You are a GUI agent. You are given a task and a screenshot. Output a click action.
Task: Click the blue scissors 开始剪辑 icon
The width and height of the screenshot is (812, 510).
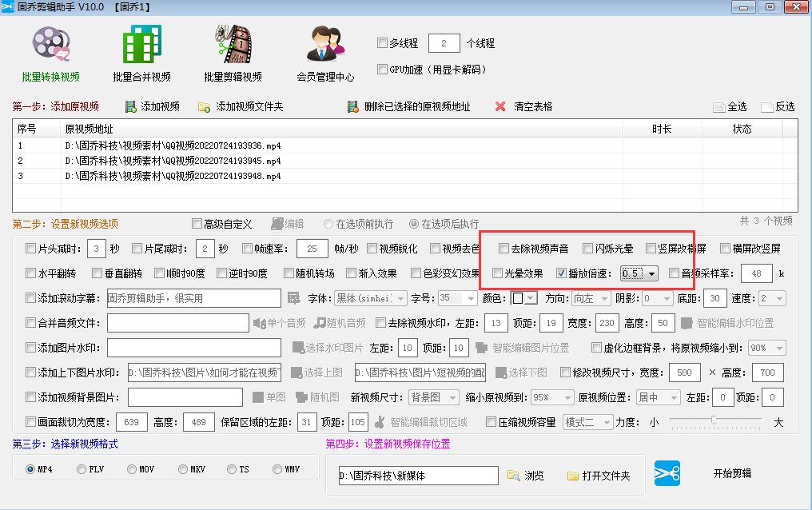[667, 473]
